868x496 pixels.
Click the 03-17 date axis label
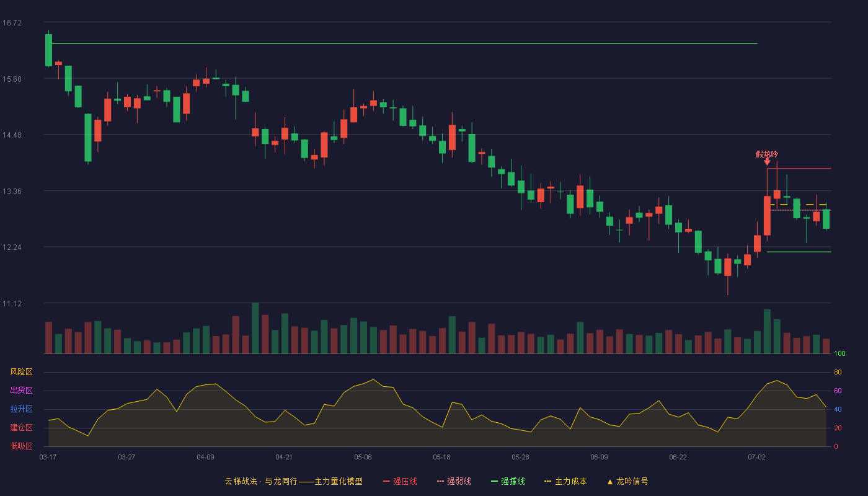click(48, 457)
